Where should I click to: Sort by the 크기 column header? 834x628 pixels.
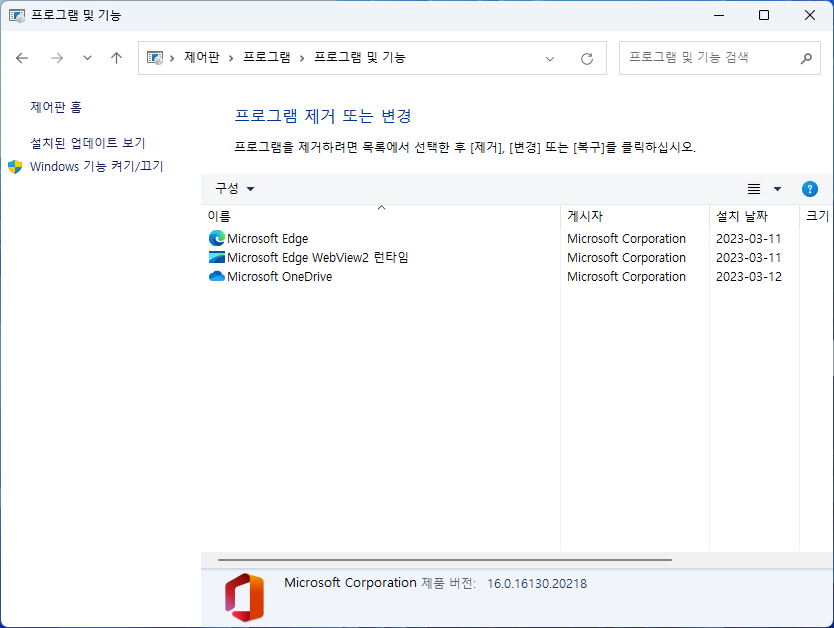coord(817,216)
